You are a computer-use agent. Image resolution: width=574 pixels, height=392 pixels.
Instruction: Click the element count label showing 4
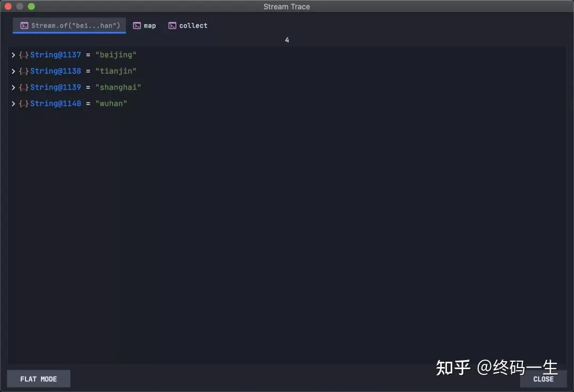click(287, 40)
